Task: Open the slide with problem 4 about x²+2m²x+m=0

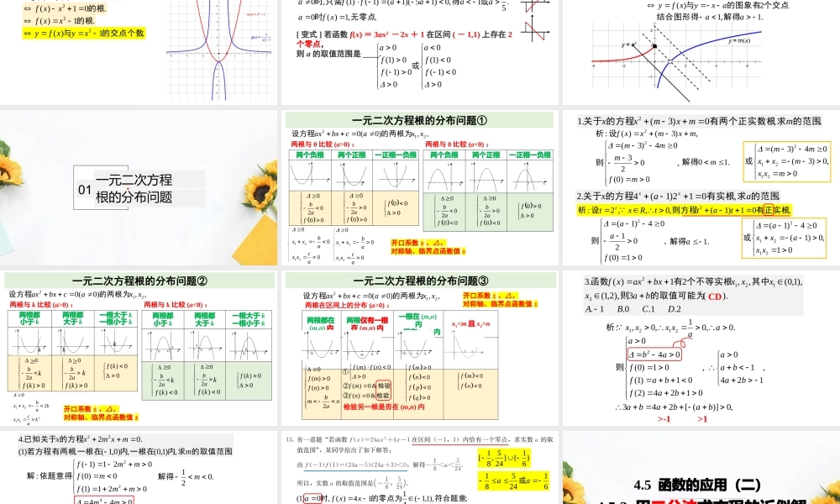Action: pos(139,467)
